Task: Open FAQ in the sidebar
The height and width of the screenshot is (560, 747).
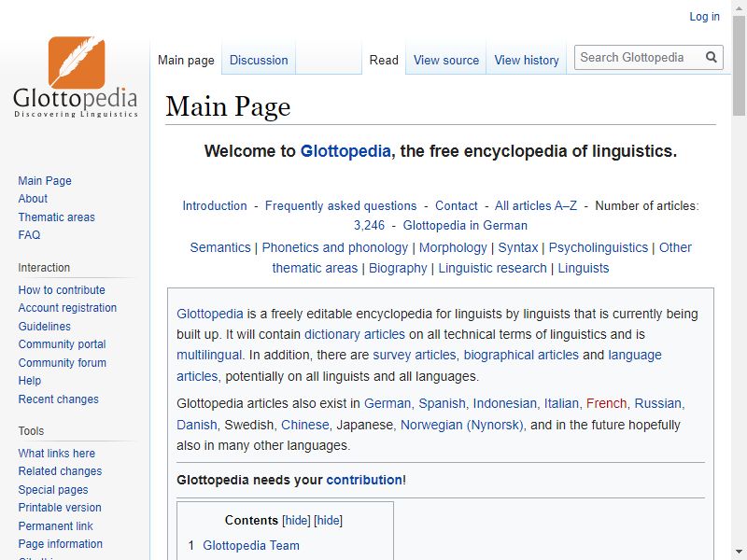Action: 29,235
